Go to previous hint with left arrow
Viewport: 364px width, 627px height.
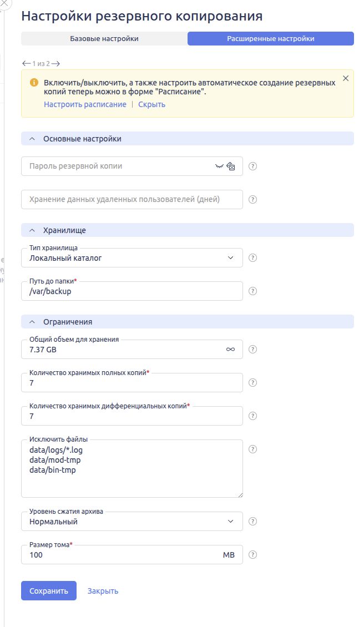pyautogui.click(x=26, y=63)
